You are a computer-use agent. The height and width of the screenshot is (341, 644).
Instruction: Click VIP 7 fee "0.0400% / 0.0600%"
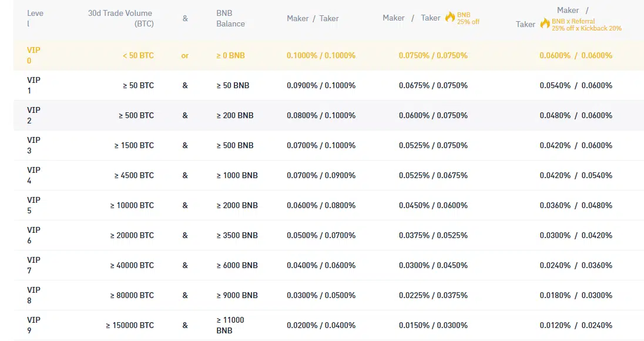321,265
